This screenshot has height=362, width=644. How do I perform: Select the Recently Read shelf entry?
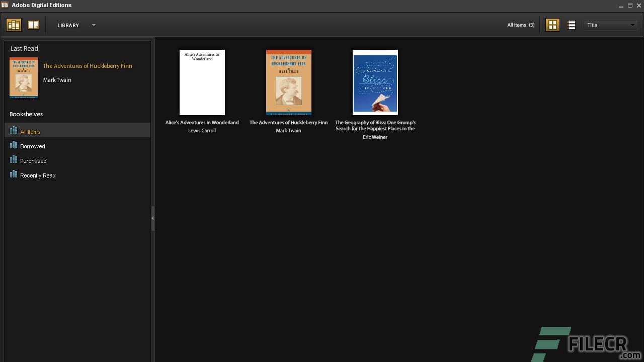tap(38, 175)
